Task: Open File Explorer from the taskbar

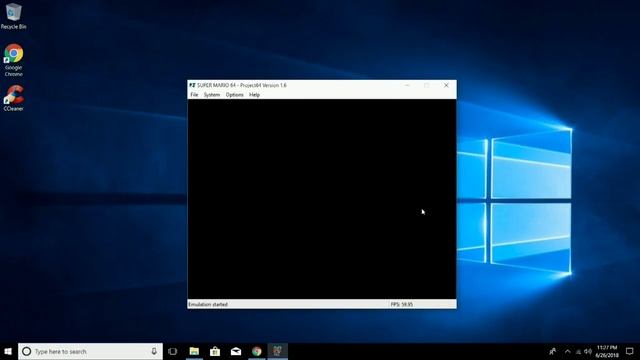Action: 194,351
